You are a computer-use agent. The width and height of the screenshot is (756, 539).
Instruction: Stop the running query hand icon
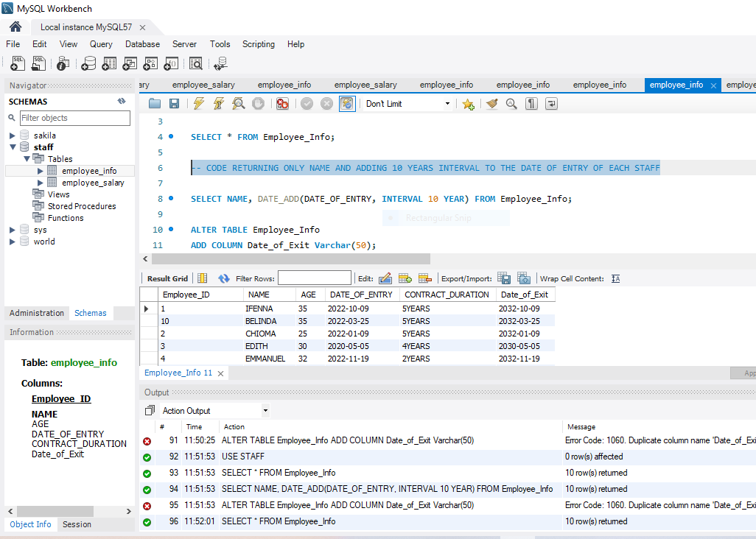tap(259, 104)
